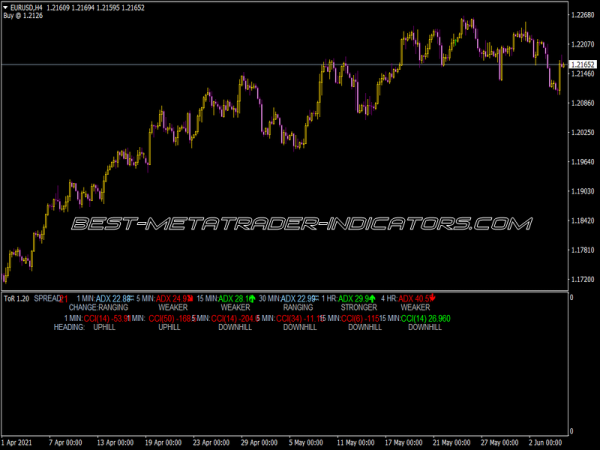Click the 1.22680 price axis label
The height and width of the screenshot is (450, 600).
(x=583, y=15)
